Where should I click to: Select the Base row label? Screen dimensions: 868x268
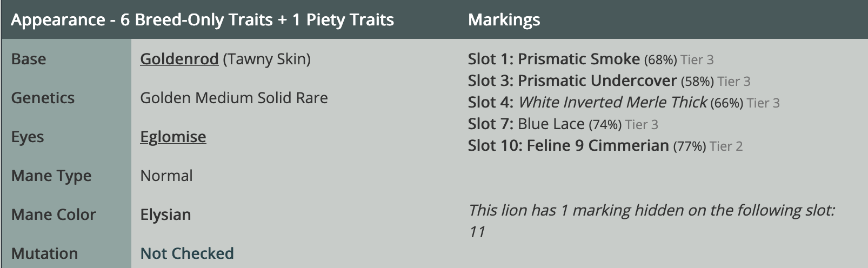point(29,59)
